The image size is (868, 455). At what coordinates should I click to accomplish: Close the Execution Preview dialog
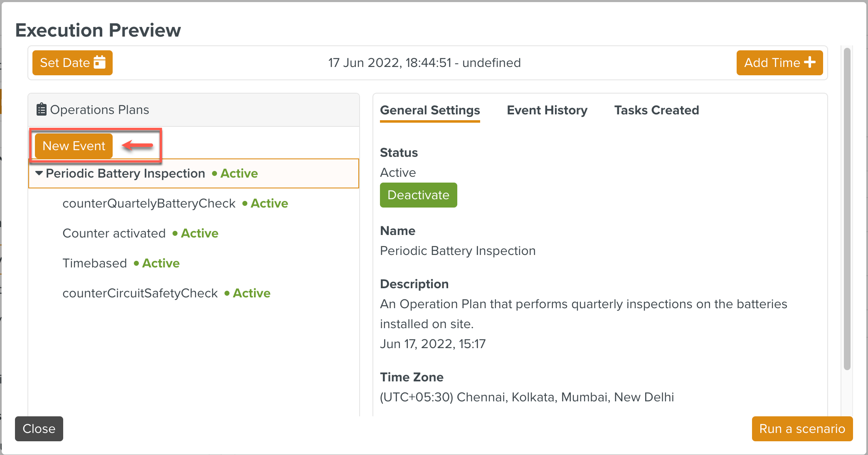[x=39, y=429]
